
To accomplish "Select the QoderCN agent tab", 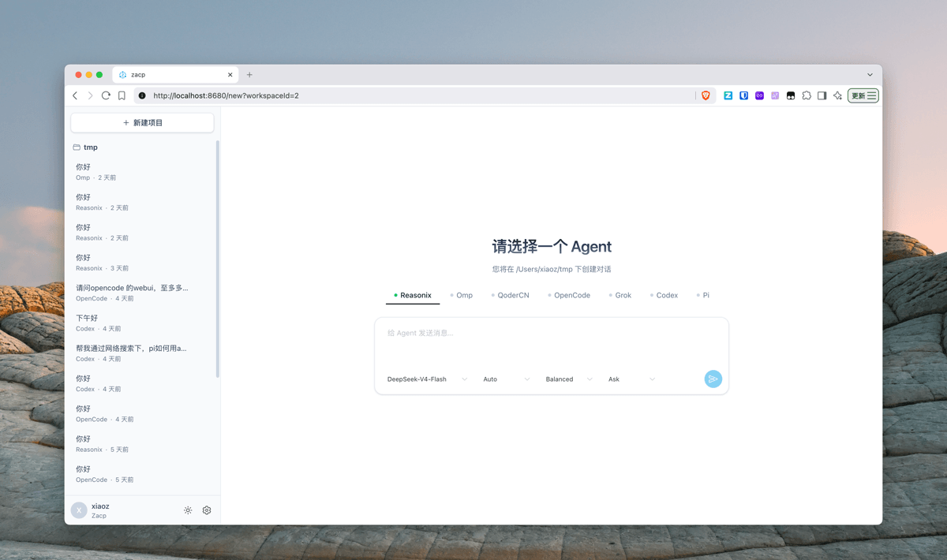I will pos(511,295).
